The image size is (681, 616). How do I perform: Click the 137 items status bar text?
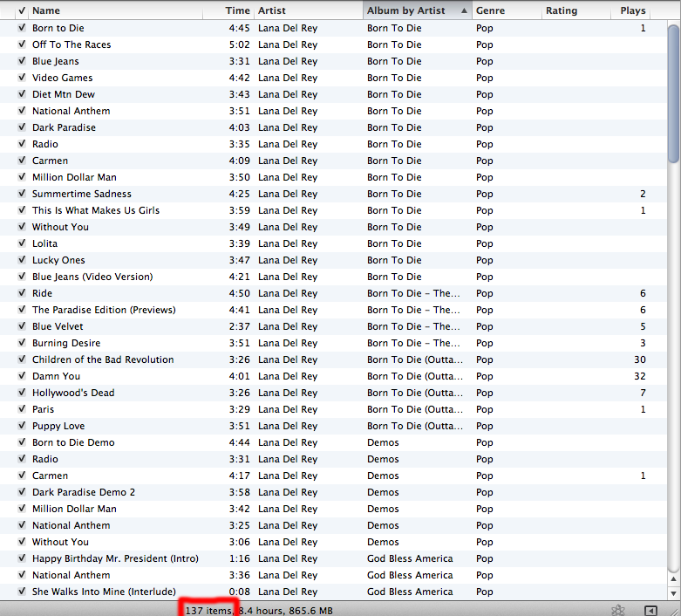click(208, 611)
